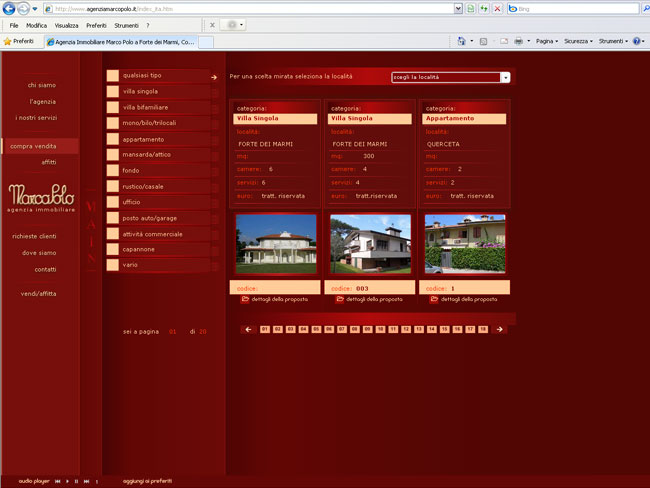
Task: Open the Home page icon in command bar
Action: pos(461,41)
